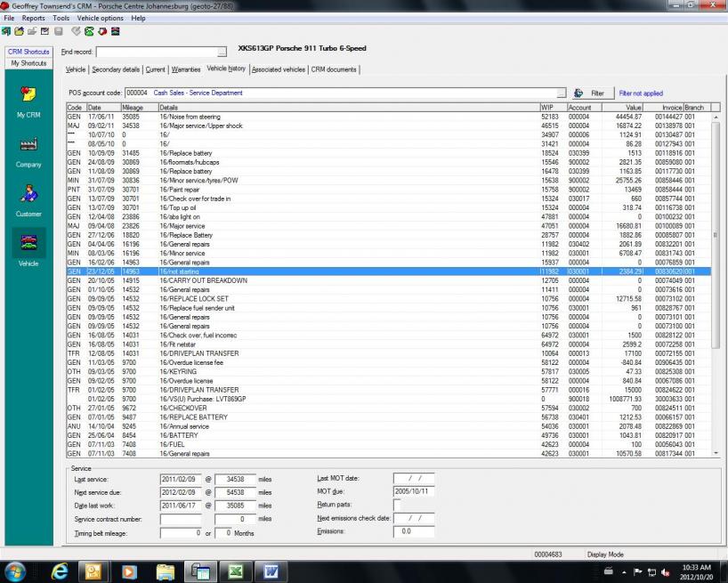This screenshot has height=583, width=728.
Task: Click the Service contract number field
Action: point(193,519)
